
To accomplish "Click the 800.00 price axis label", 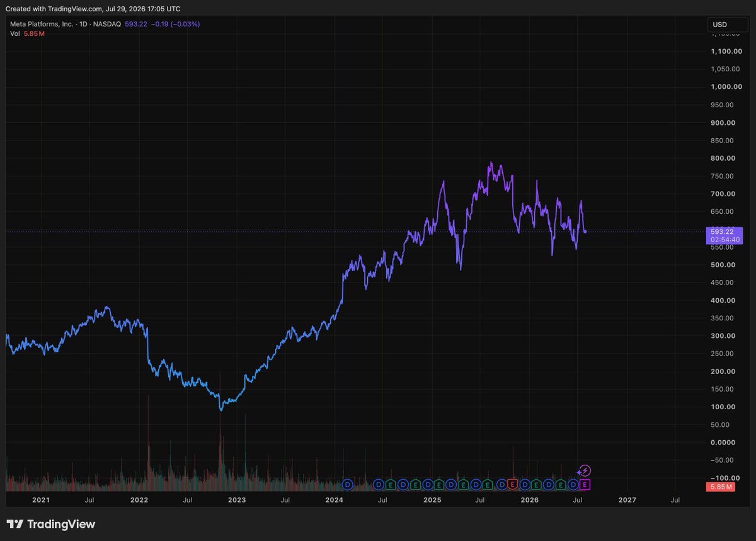I will 723,158.
